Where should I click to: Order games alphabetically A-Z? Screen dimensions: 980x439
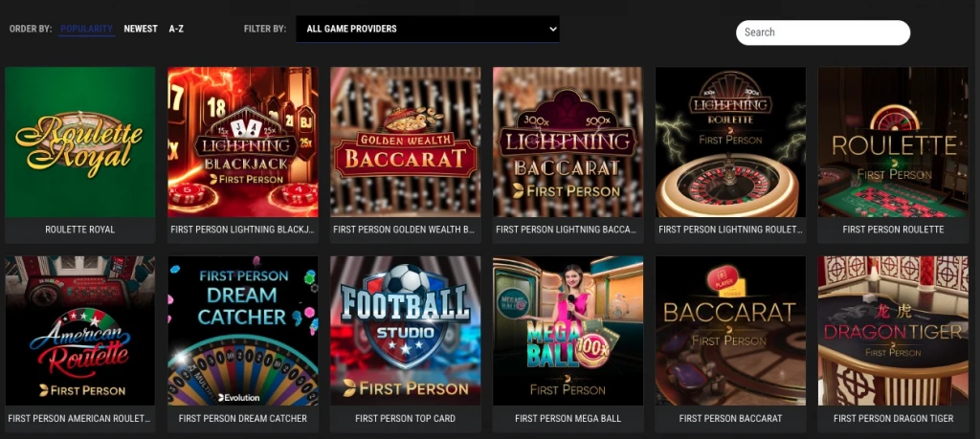point(176,29)
